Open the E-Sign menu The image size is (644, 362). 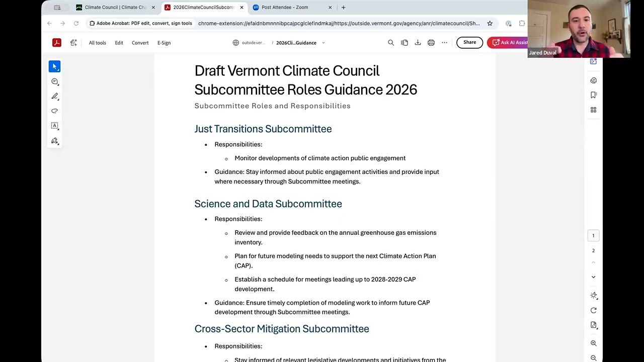click(164, 43)
